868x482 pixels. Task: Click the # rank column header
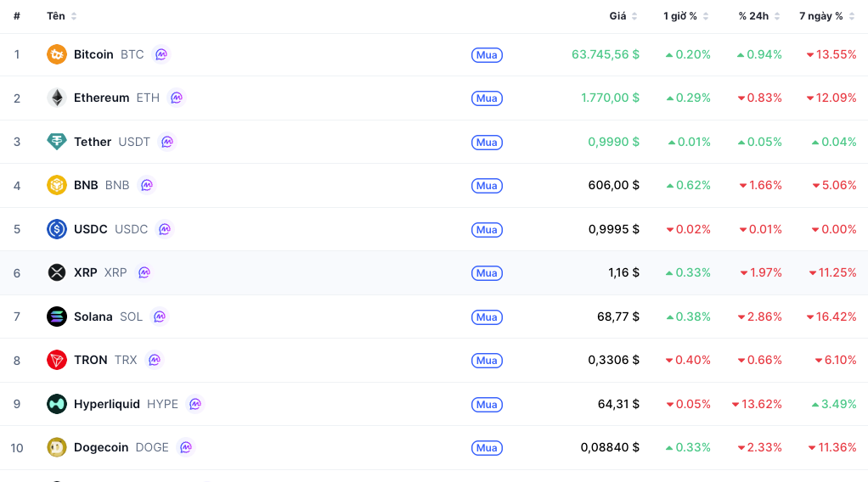17,16
